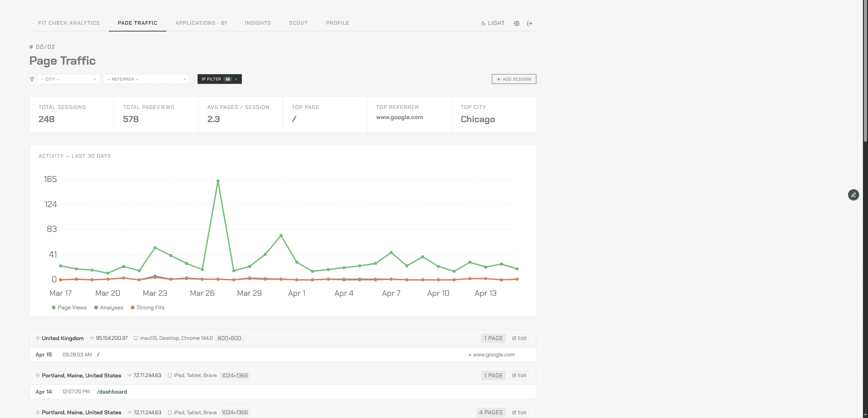Toggle the LIGHT theme switch
This screenshot has width=868, height=418.
(x=493, y=23)
